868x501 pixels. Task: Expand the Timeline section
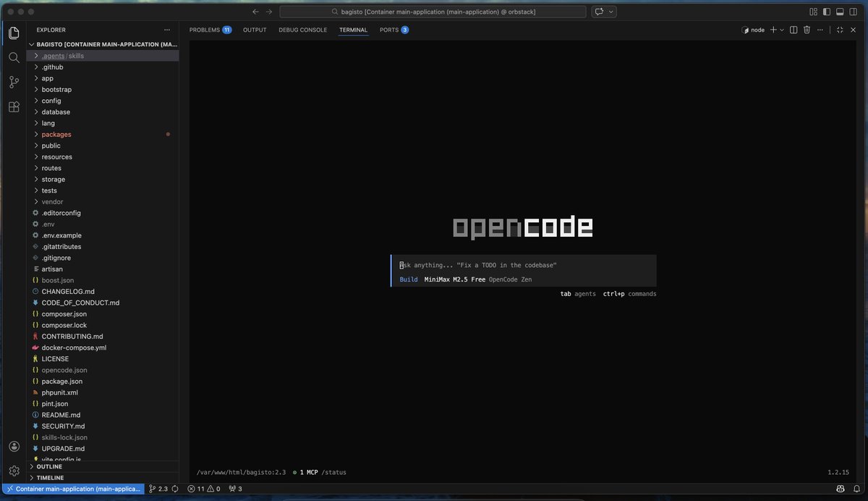103,478
